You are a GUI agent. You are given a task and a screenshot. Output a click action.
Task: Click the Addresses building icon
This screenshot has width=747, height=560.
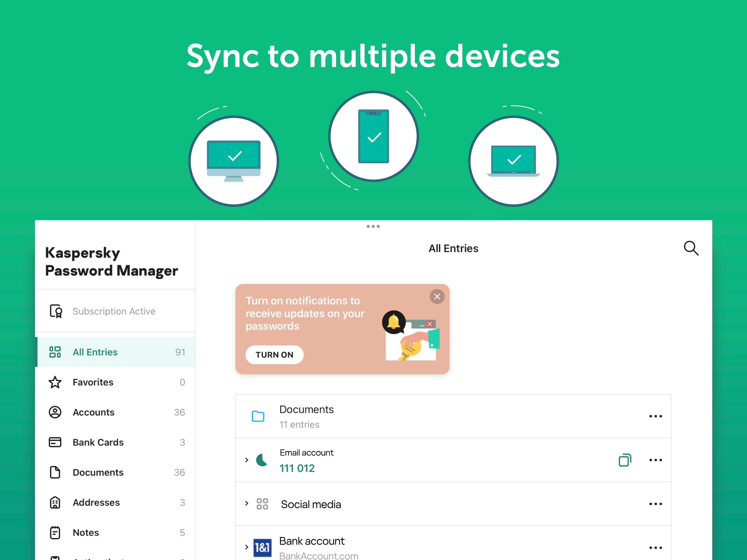[x=55, y=502]
